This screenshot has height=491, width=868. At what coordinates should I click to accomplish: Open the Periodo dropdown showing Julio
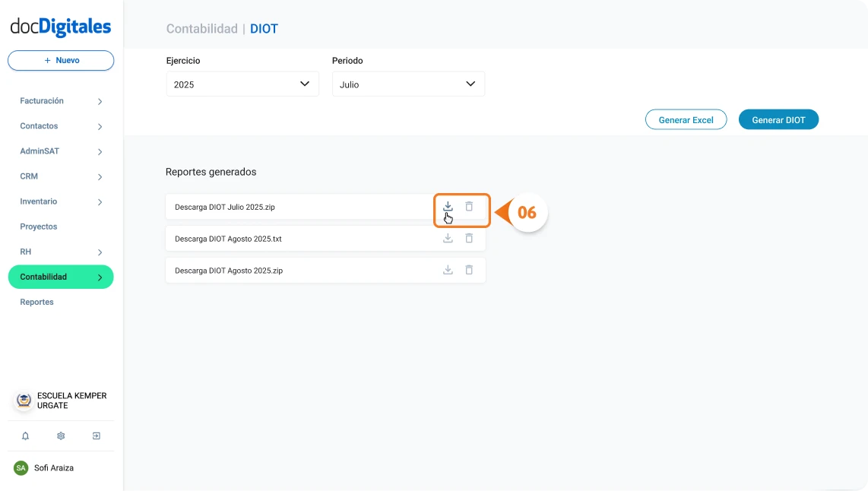[x=408, y=84]
